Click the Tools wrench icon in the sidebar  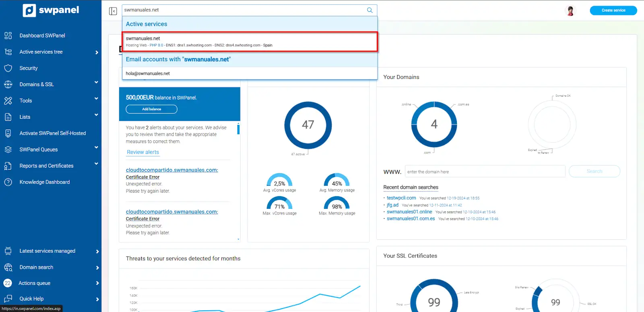tap(8, 101)
